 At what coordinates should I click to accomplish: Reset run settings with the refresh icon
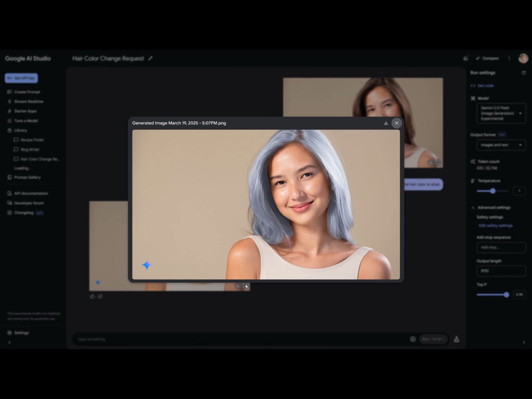pyautogui.click(x=524, y=73)
